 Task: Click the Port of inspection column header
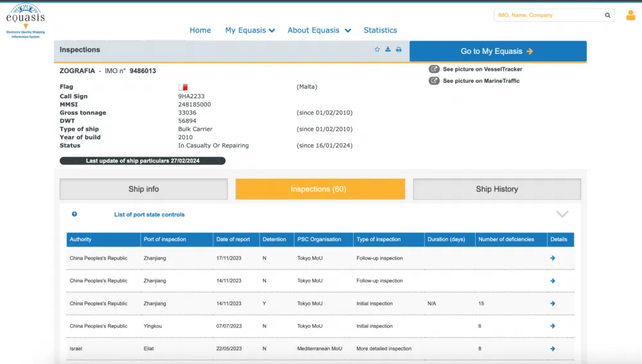tap(177, 239)
